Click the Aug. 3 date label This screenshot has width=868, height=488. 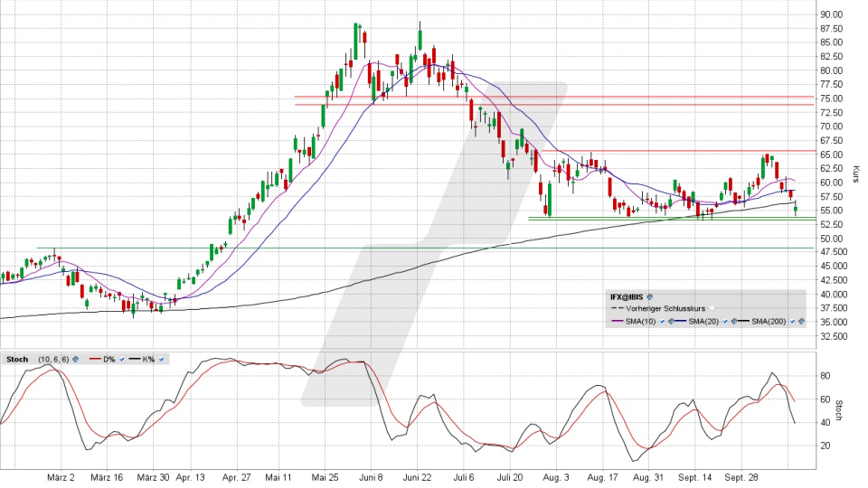pyautogui.click(x=556, y=477)
